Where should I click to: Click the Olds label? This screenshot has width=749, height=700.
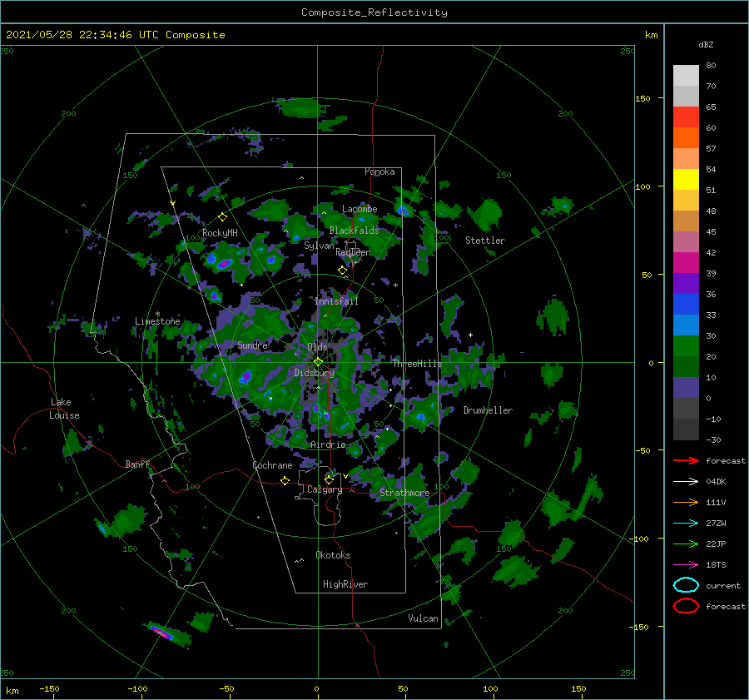point(317,347)
